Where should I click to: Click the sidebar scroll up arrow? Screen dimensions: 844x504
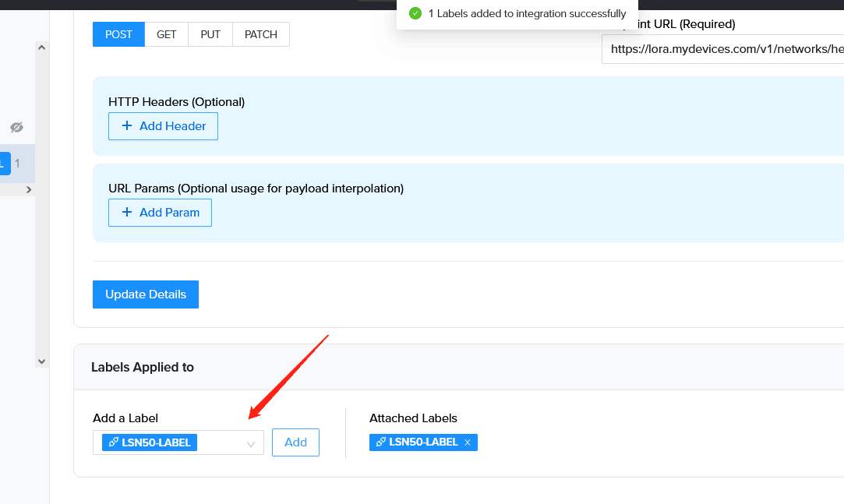pos(41,48)
